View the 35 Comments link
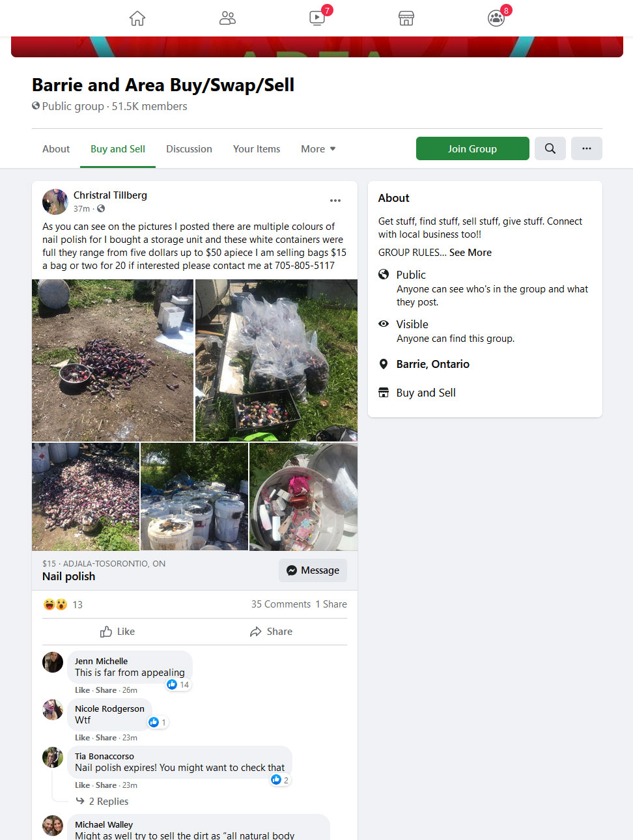Viewport: 633px width, 840px height. click(281, 604)
